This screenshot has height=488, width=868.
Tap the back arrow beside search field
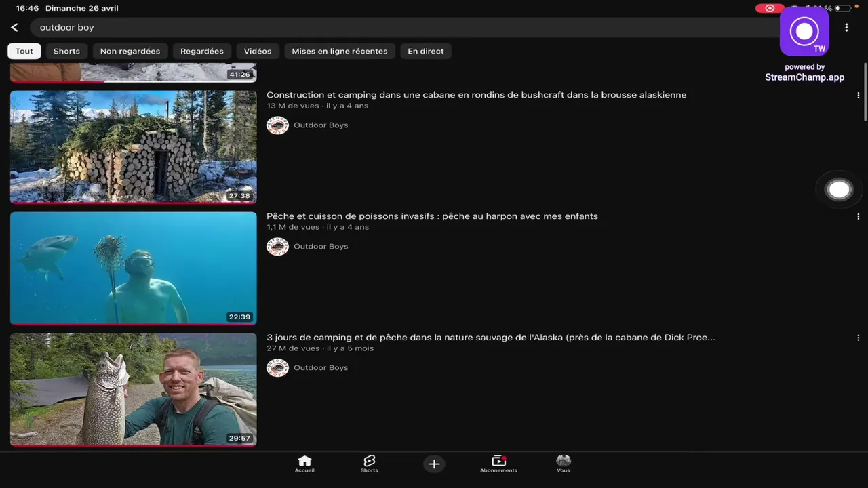[14, 27]
